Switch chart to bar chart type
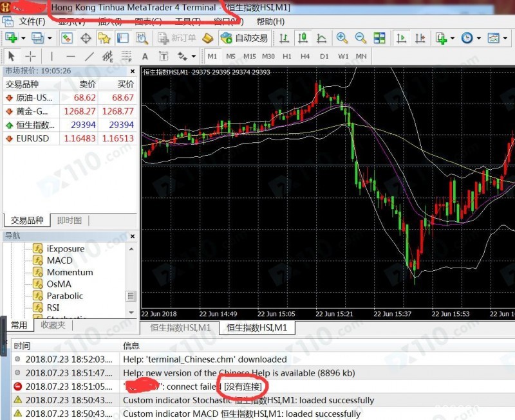Viewport: 515px width, 420px height. (284, 39)
